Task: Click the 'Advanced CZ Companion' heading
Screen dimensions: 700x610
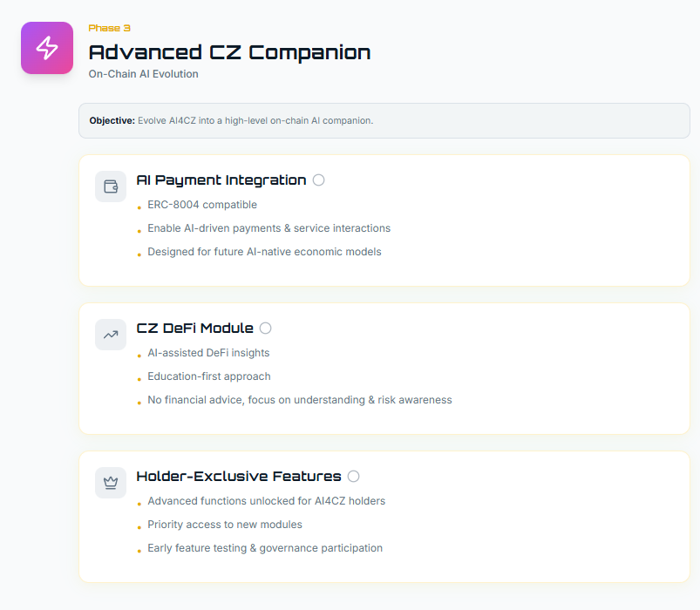Action: tap(229, 52)
